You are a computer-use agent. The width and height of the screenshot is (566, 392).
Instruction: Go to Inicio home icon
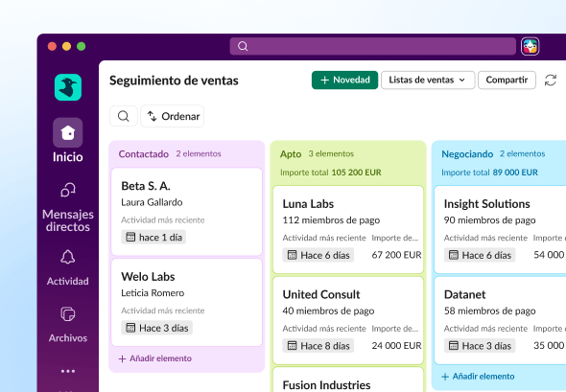pyautogui.click(x=68, y=132)
